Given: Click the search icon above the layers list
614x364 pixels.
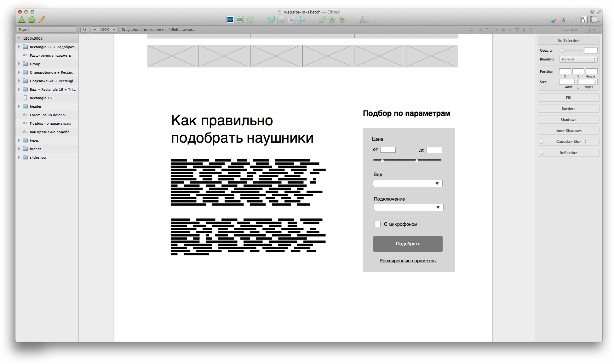Looking at the screenshot, I should click(x=84, y=29).
